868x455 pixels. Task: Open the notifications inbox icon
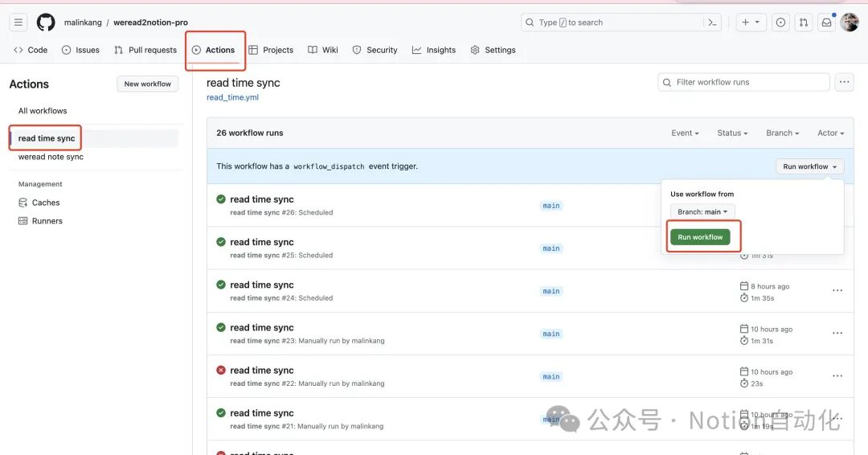coord(826,23)
